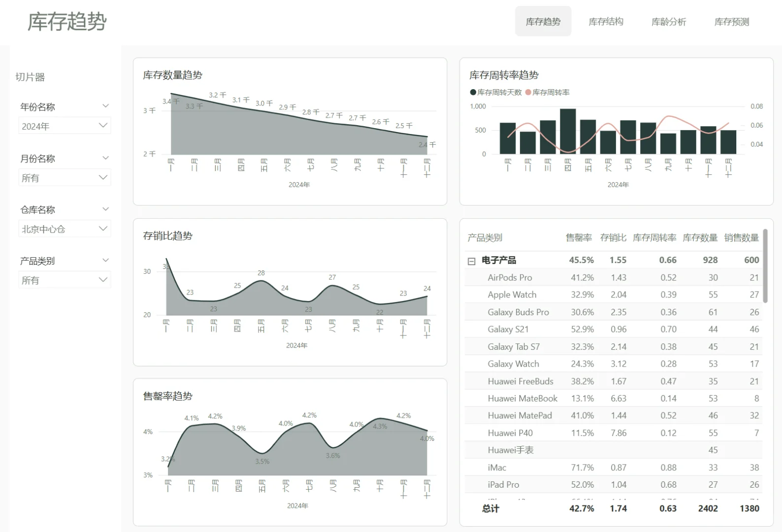Collapse the 电子产品 row group
This screenshot has width=782, height=532.
click(471, 261)
